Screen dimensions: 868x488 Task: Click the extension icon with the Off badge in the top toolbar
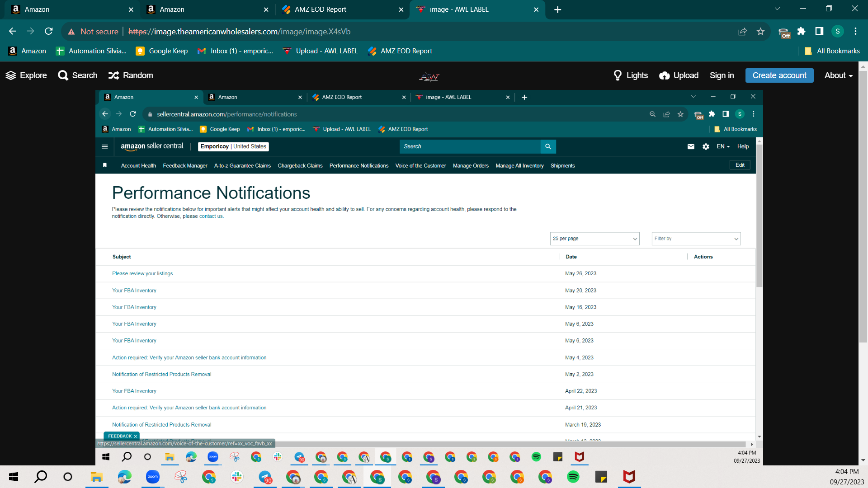[784, 33]
